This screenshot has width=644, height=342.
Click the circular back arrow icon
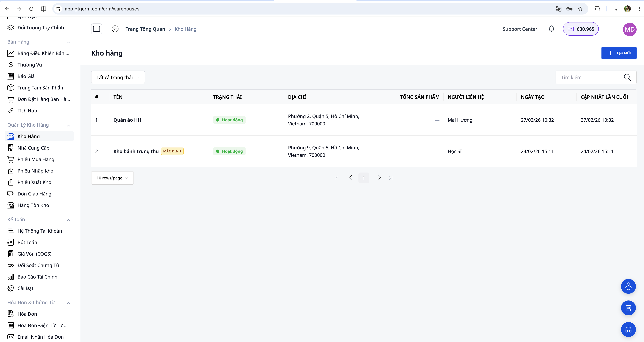(x=115, y=29)
